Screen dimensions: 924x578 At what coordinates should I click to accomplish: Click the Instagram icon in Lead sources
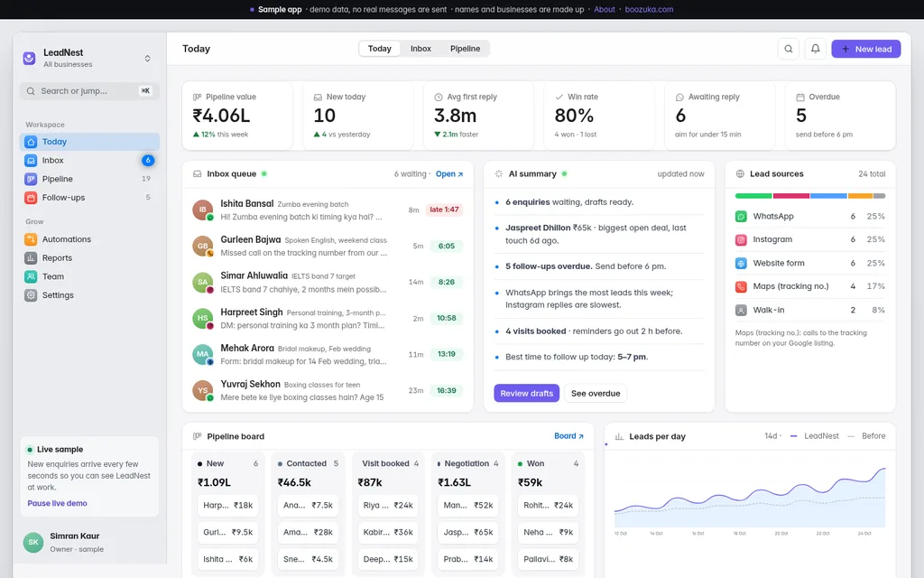click(741, 239)
